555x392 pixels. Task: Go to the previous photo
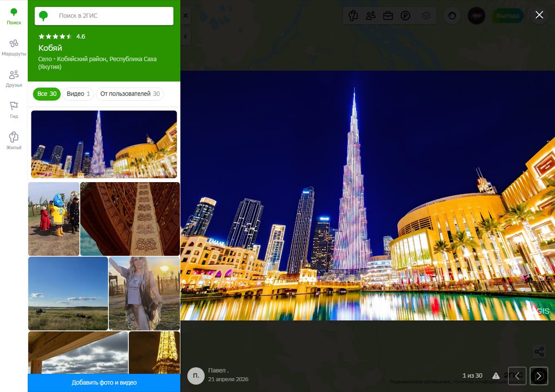click(518, 376)
